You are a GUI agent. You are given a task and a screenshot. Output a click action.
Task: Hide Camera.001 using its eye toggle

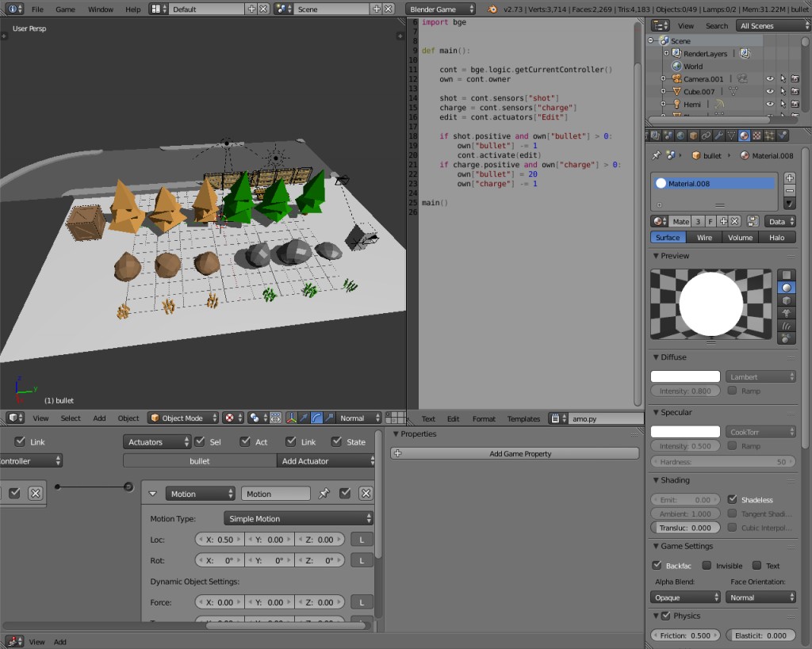click(x=770, y=78)
